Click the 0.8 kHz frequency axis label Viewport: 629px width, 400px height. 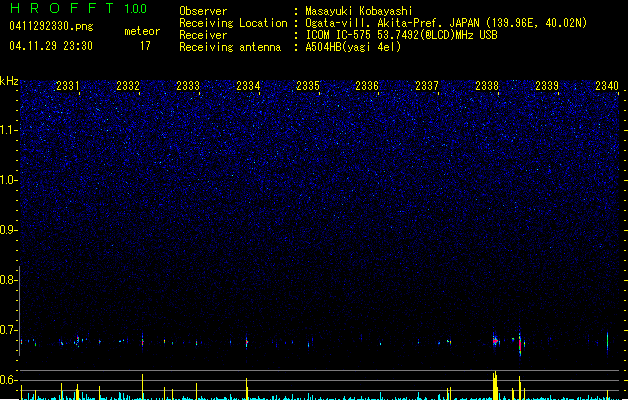[9, 280]
